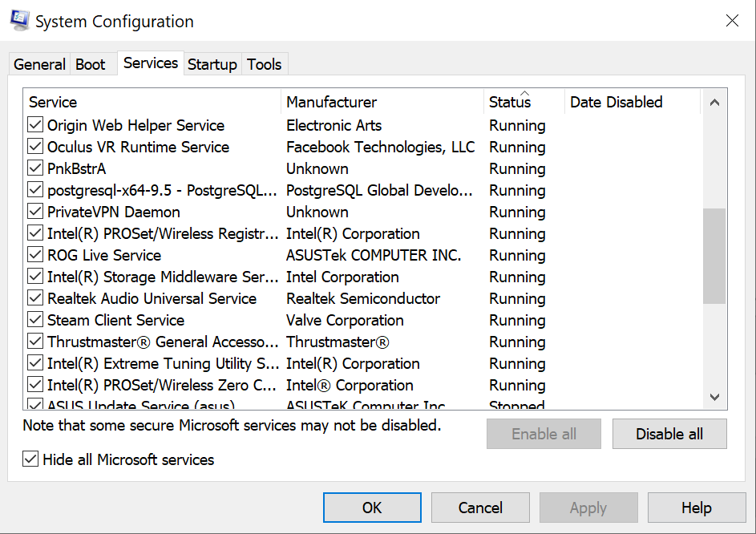Click the scrollbar up arrow

(x=714, y=102)
